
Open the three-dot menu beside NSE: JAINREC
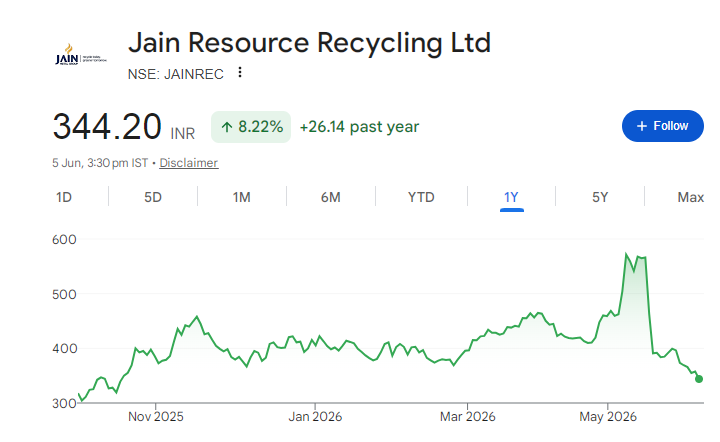pyautogui.click(x=240, y=73)
